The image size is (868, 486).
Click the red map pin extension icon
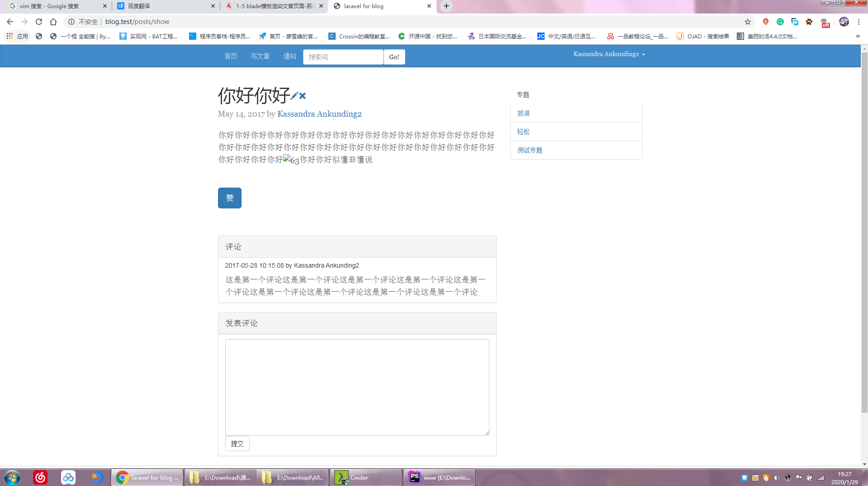coord(766,22)
